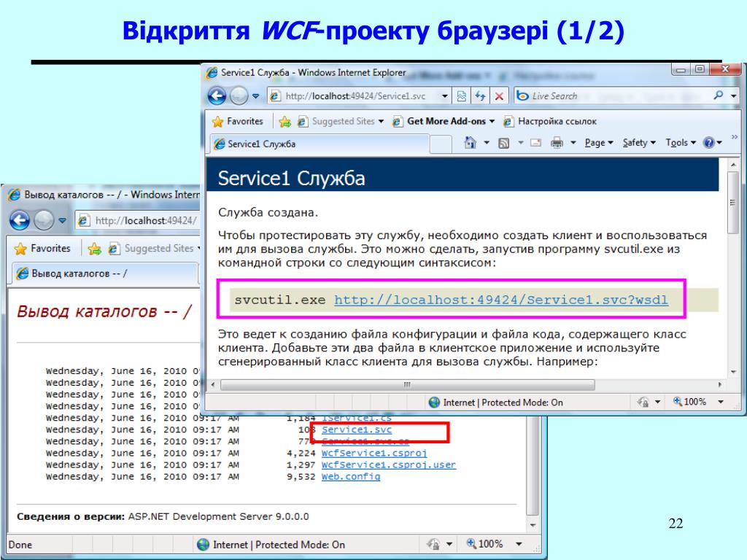
Task: Change zoom level 100% in directory window
Action: tap(484, 544)
